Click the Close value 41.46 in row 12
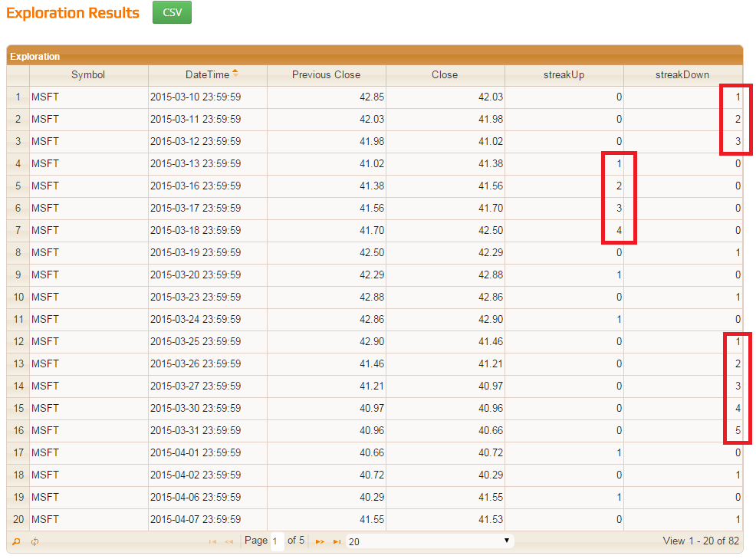 click(x=491, y=341)
